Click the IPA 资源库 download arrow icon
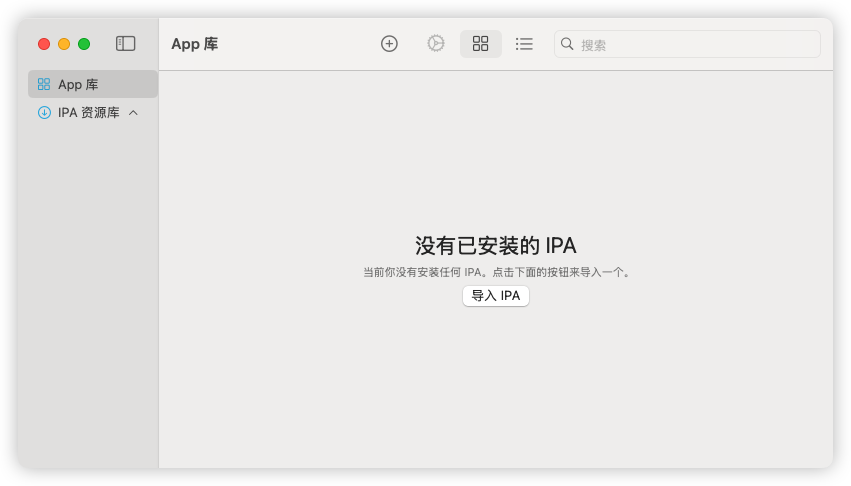 [x=44, y=113]
